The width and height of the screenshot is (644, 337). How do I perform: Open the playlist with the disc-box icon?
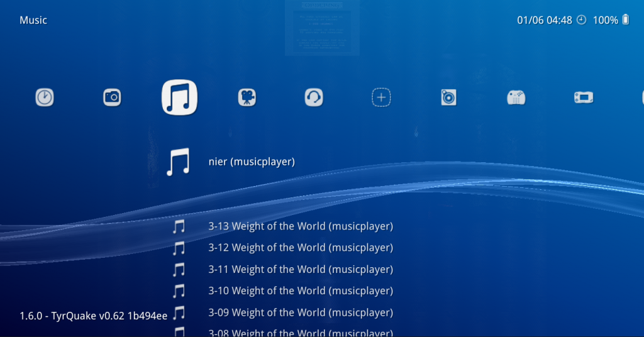448,97
